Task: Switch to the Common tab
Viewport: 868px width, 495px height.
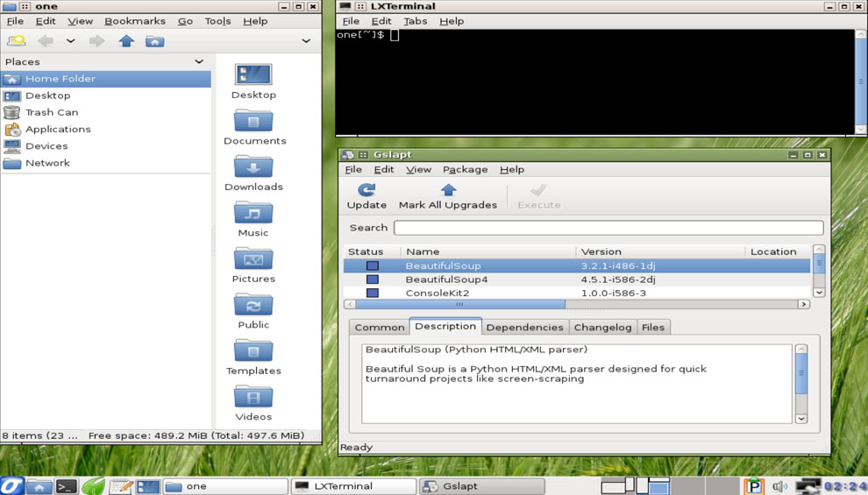Action: coord(380,328)
